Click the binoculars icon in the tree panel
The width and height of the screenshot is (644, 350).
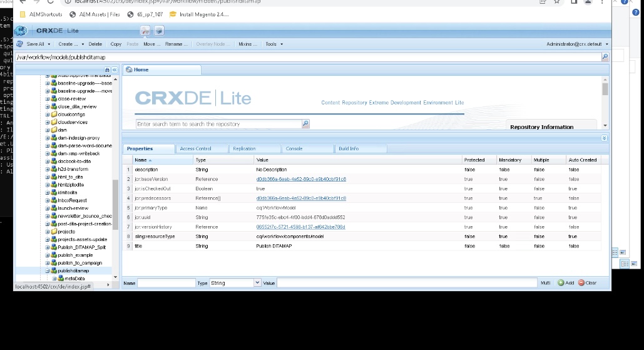pyautogui.click(x=107, y=69)
